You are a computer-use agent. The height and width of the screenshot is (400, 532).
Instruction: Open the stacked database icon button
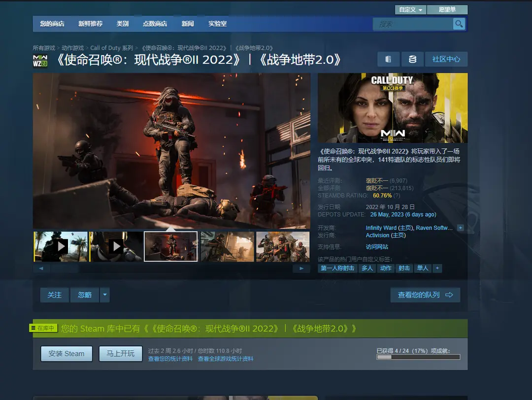(412, 60)
